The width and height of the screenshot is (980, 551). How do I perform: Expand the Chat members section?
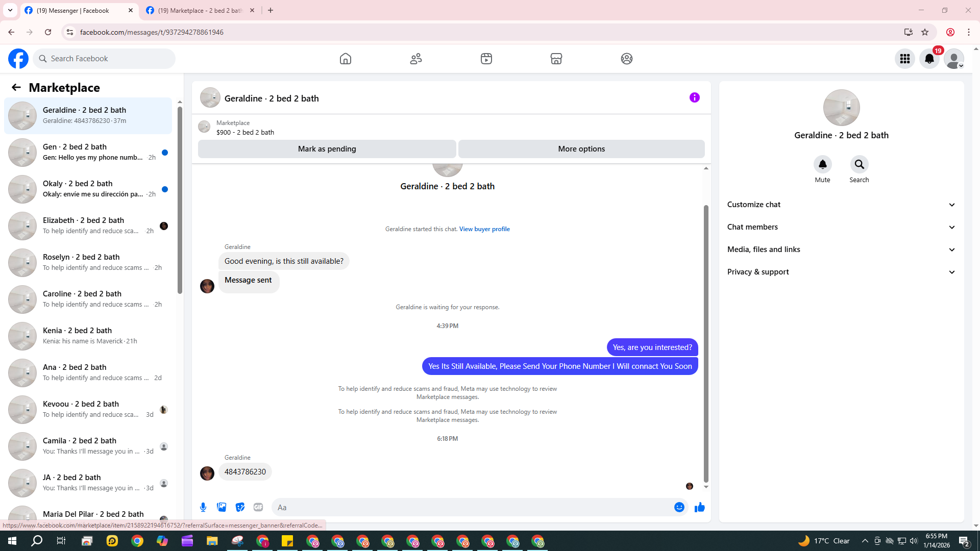point(841,227)
